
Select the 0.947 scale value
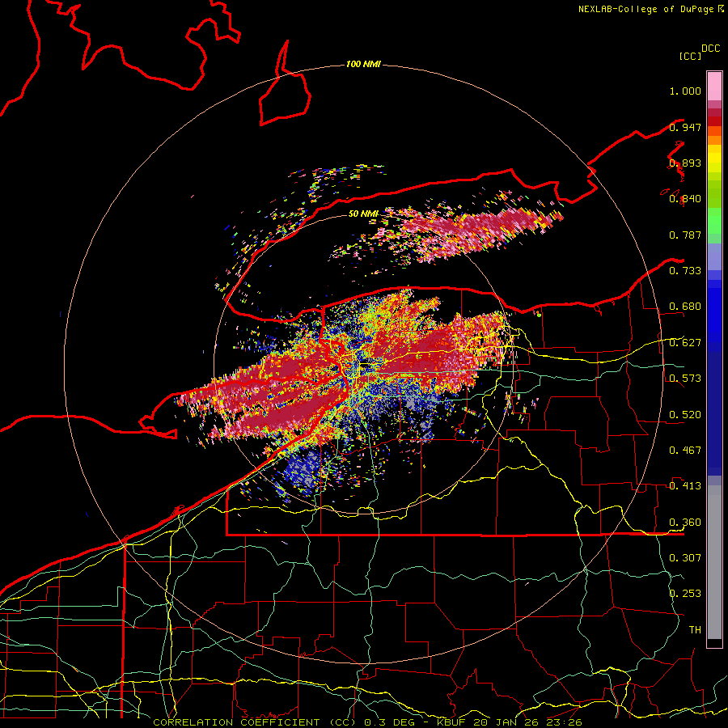point(685,127)
